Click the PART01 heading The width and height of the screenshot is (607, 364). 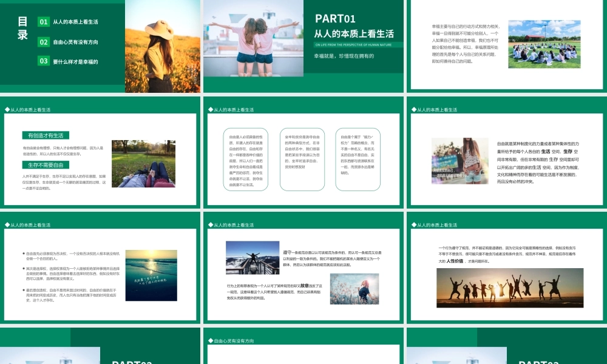coord(335,19)
